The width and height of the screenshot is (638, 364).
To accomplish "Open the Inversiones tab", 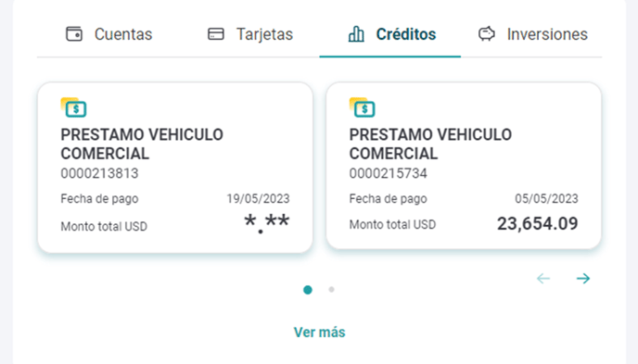I will click(533, 34).
